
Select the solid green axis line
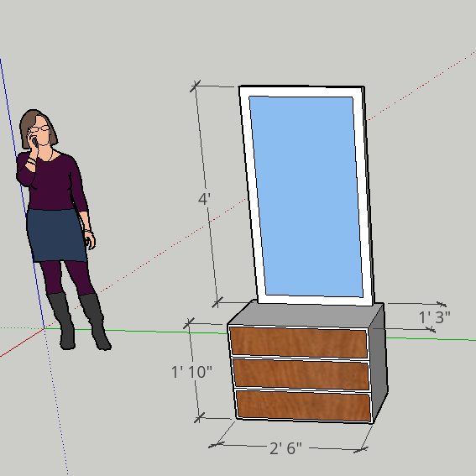point(137,331)
